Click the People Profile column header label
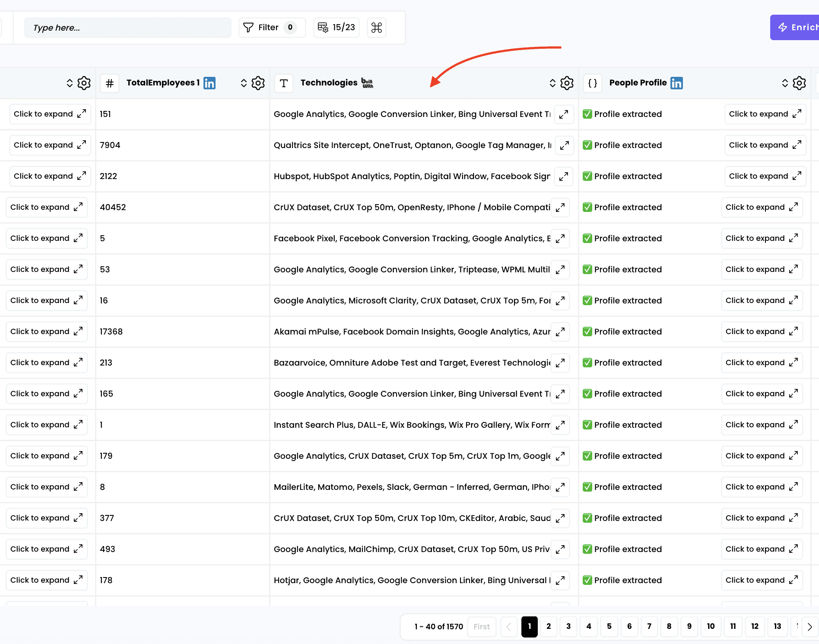The width and height of the screenshot is (819, 644). pos(638,82)
